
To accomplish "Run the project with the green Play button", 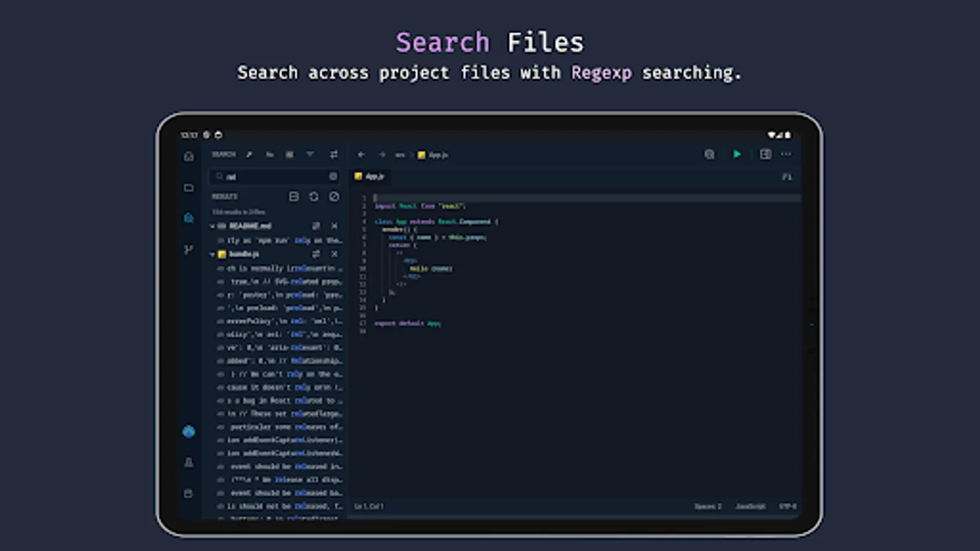I will 737,154.
